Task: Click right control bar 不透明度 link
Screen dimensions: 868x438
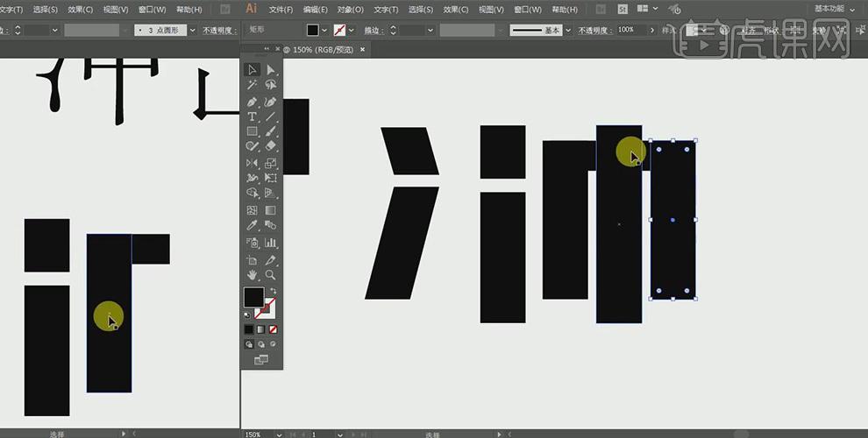Action: click(595, 31)
